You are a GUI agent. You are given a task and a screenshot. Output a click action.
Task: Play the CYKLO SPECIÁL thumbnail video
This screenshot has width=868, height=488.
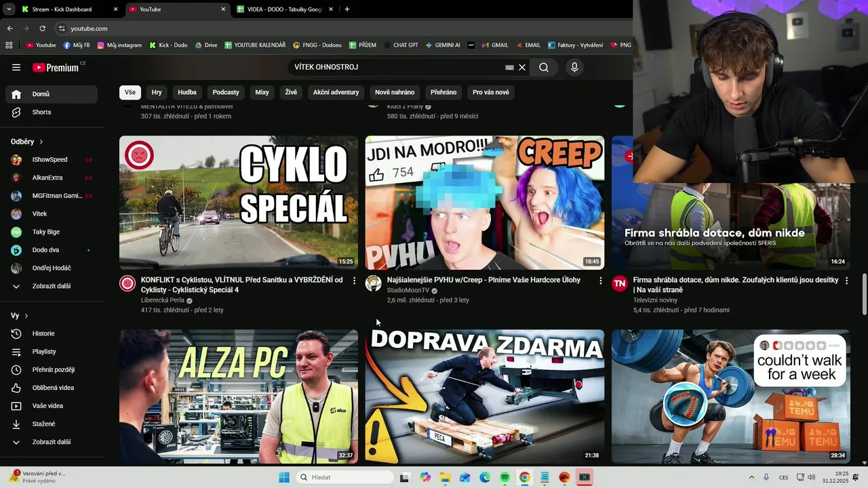(x=239, y=203)
